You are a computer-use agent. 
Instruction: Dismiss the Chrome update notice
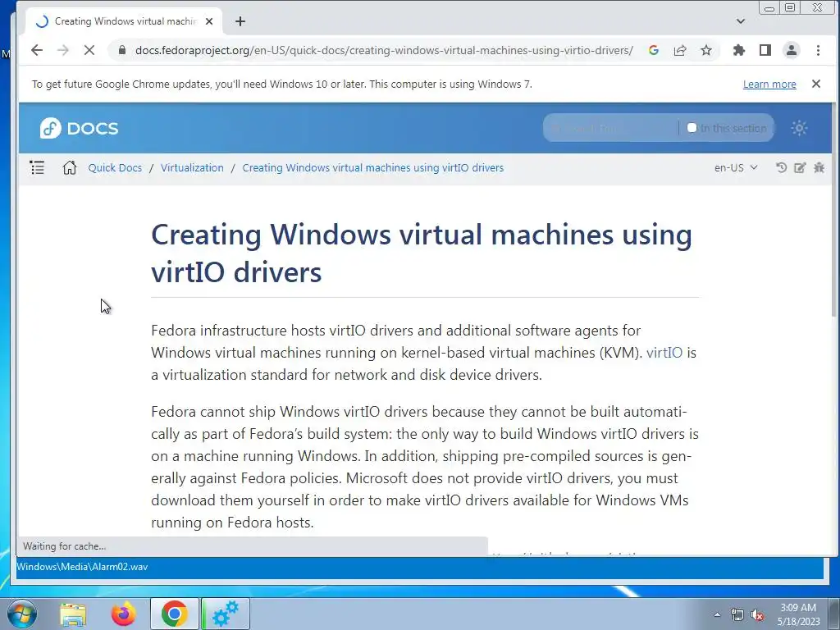click(816, 84)
